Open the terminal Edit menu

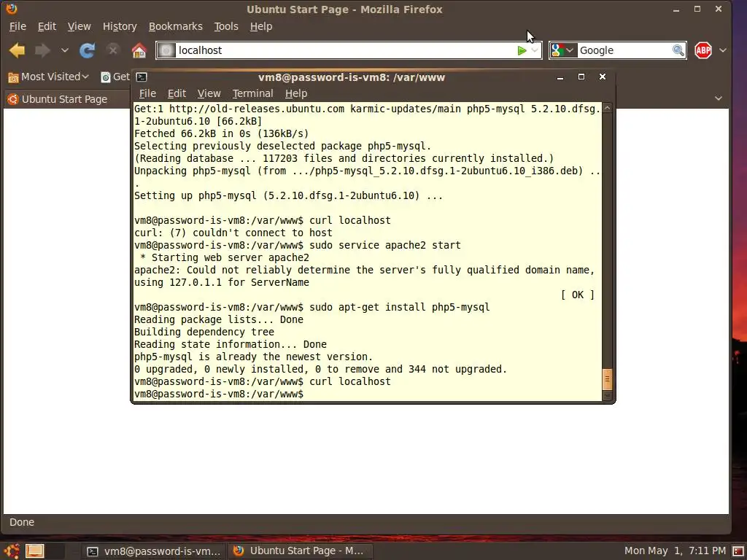pyautogui.click(x=177, y=93)
